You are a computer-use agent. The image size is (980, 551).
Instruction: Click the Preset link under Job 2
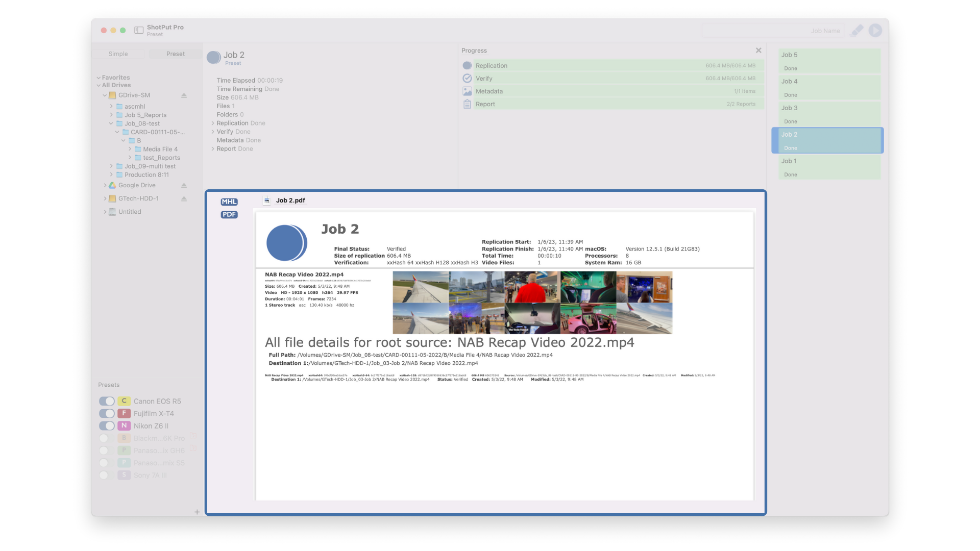[x=233, y=63]
